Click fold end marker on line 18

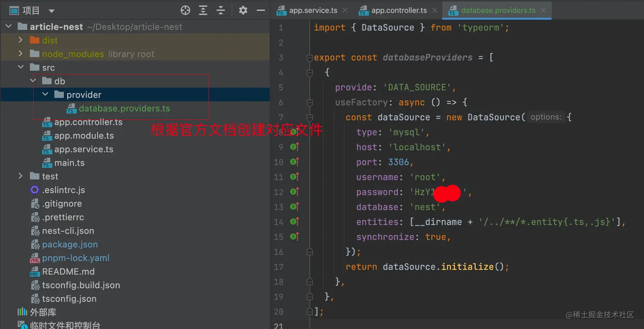pos(310,282)
